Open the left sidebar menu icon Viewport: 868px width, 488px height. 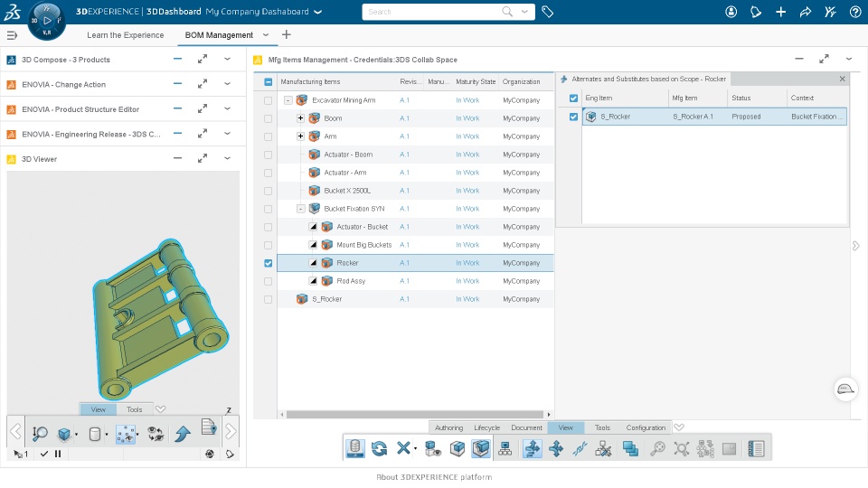pyautogui.click(x=12, y=35)
